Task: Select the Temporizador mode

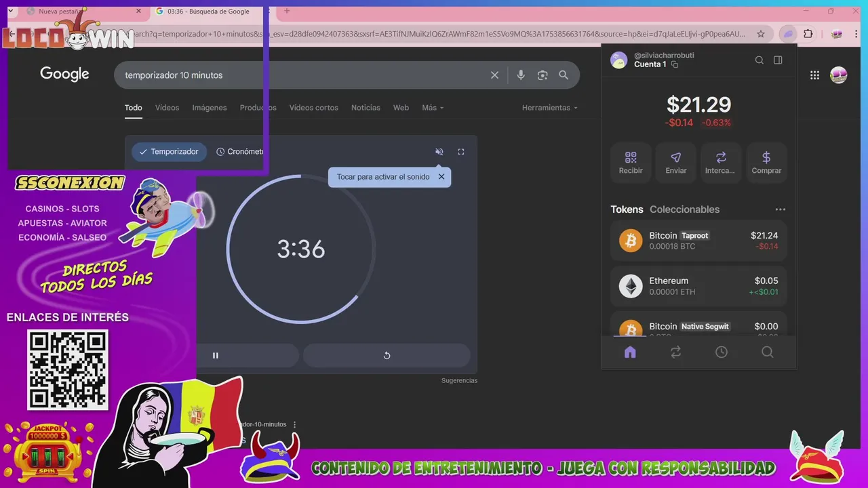Action: (x=169, y=152)
